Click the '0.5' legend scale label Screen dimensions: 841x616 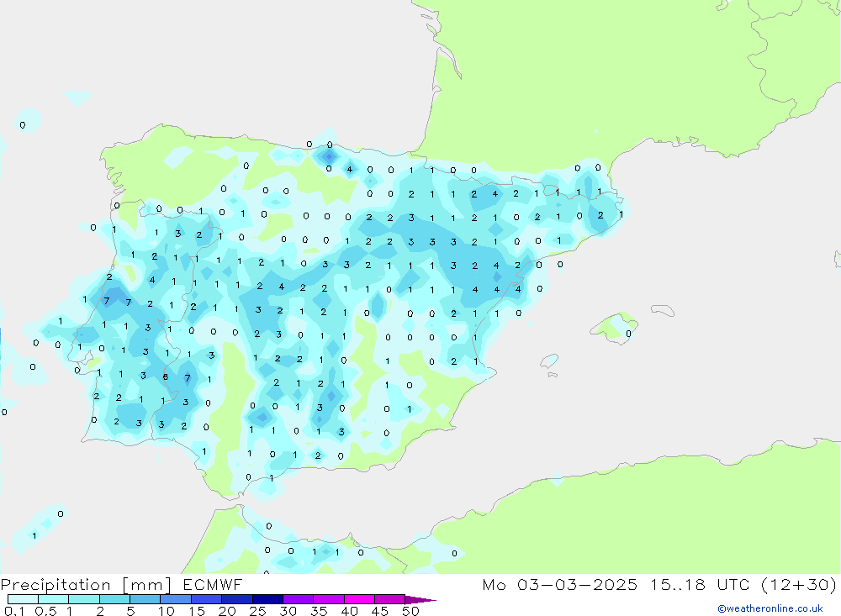pos(45,611)
